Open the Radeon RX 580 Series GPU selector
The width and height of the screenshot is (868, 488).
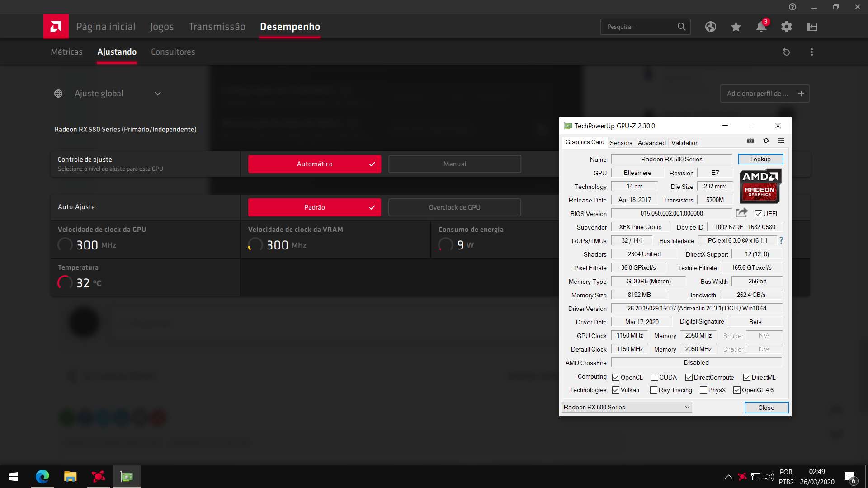coord(627,407)
